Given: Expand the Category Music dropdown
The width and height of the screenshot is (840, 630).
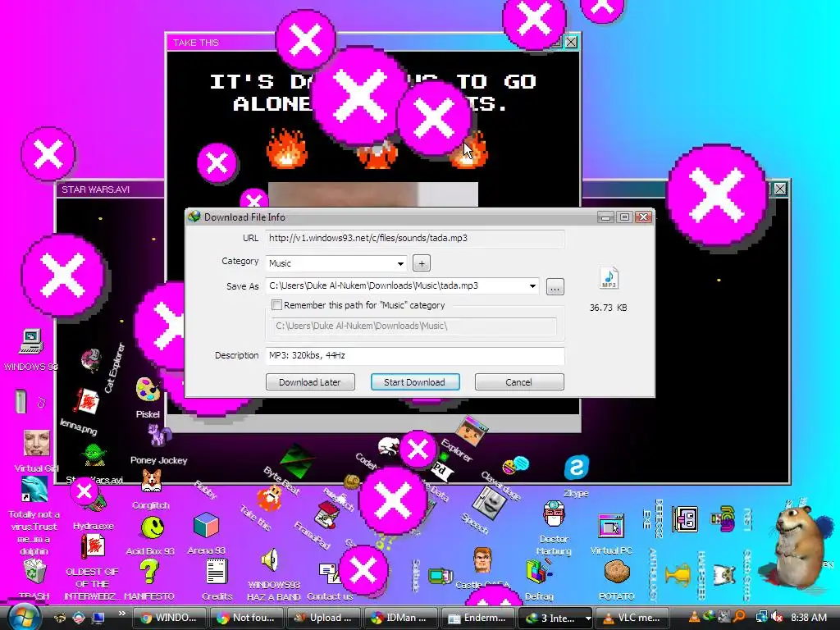Looking at the screenshot, I should pos(400,263).
